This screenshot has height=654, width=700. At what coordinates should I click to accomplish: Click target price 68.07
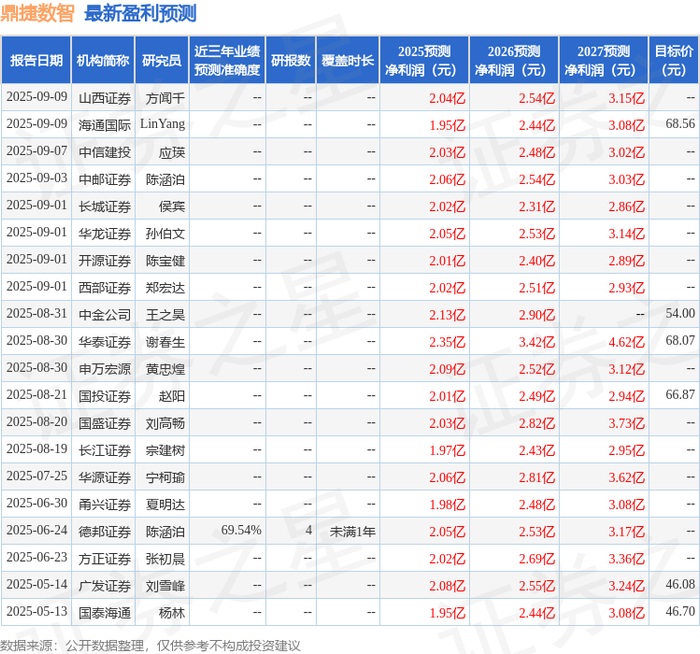680,341
